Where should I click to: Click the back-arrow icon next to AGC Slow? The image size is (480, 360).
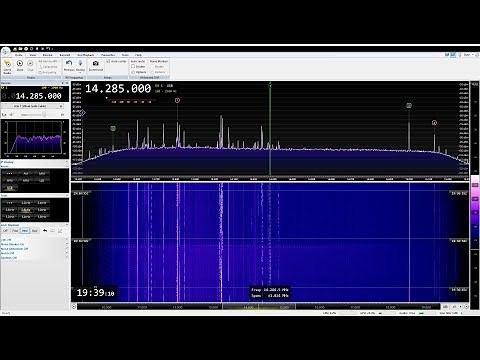coord(45,231)
